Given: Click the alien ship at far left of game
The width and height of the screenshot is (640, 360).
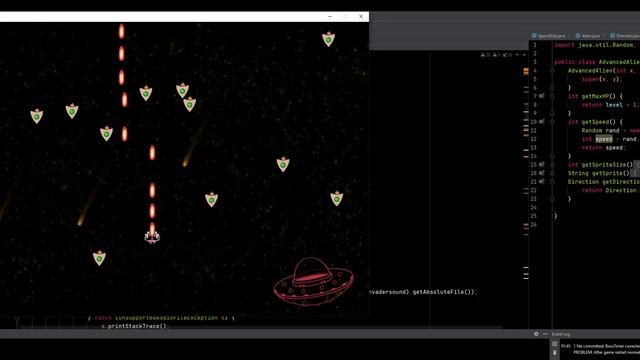Looking at the screenshot, I should [37, 116].
